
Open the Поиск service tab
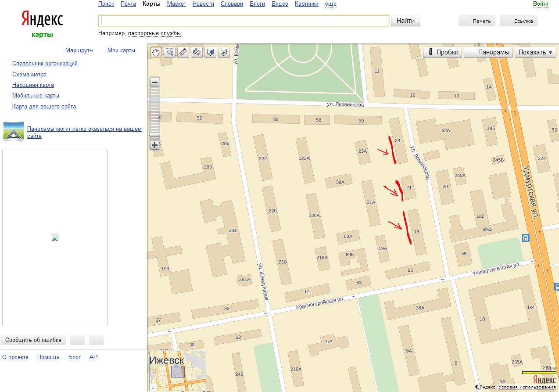click(106, 4)
